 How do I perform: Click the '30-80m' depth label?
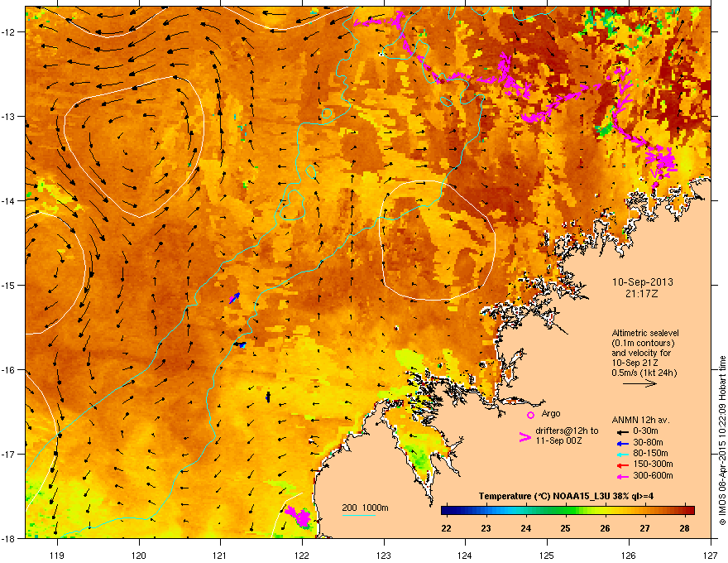coord(648,442)
